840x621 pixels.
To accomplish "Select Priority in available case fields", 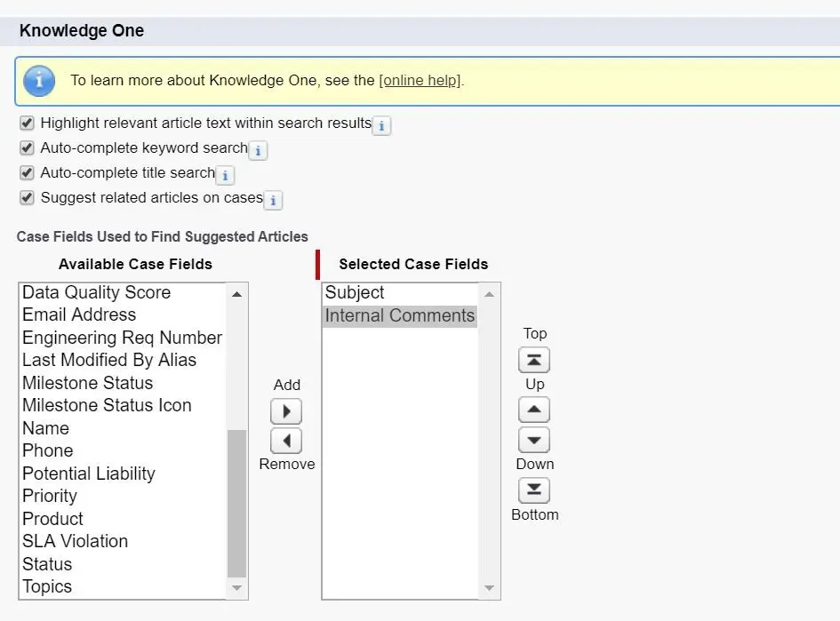I will pos(123,497).
